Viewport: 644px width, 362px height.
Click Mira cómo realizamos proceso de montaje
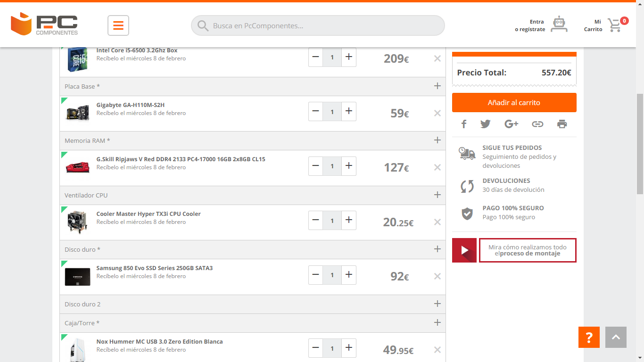[528, 250]
